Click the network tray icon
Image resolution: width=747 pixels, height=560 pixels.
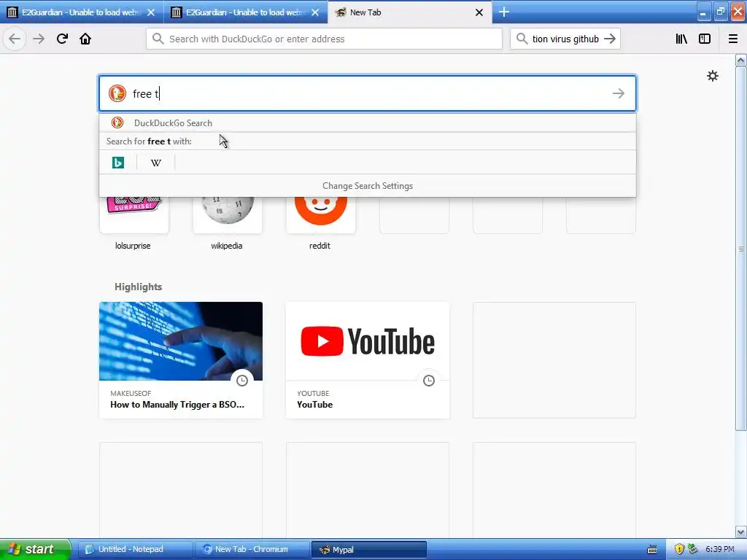tap(693, 549)
